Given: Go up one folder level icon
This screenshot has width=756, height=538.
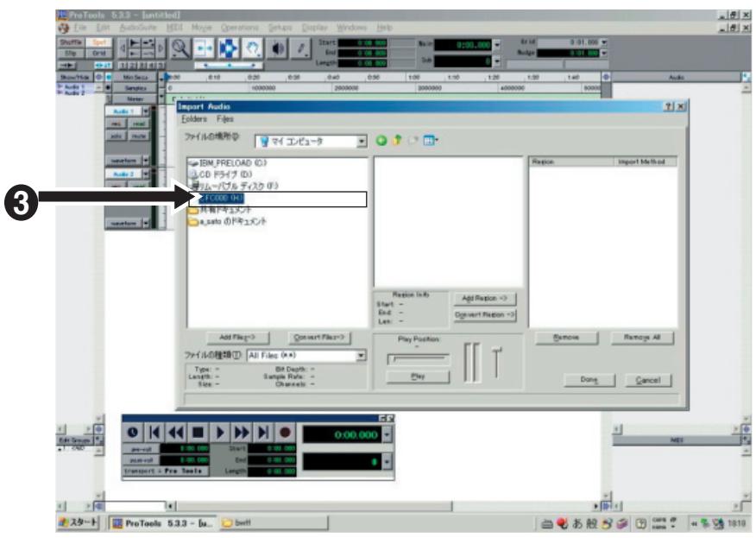Looking at the screenshot, I should pyautogui.click(x=397, y=141).
